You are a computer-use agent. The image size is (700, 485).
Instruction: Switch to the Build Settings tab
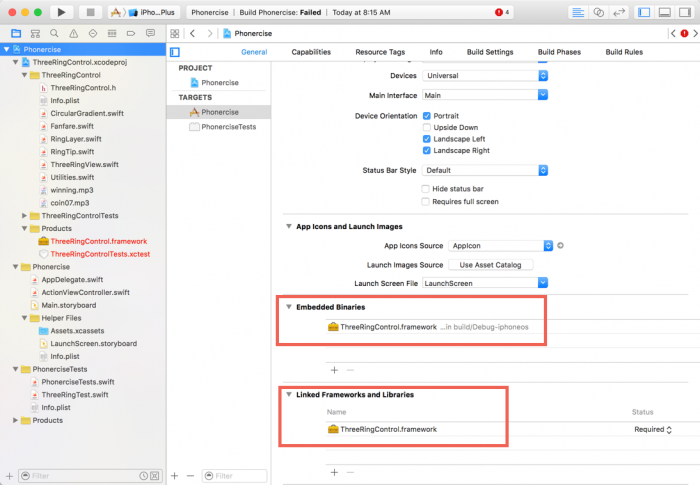[x=490, y=52]
